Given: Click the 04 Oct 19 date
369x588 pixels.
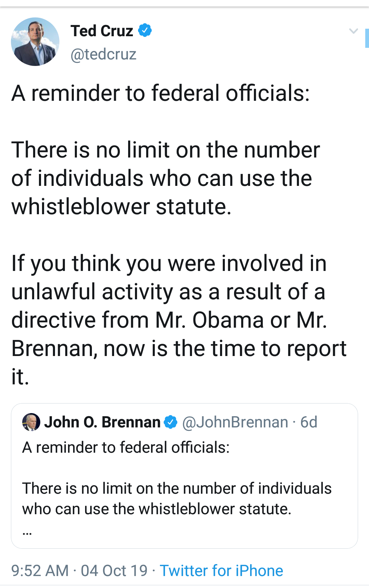Looking at the screenshot, I should point(114,571).
